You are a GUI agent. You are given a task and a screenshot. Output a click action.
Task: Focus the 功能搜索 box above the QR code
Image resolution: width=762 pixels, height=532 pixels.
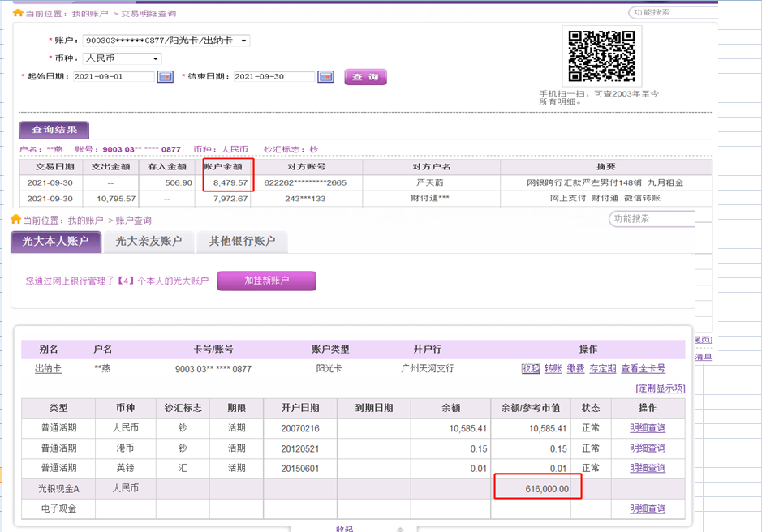point(673,13)
